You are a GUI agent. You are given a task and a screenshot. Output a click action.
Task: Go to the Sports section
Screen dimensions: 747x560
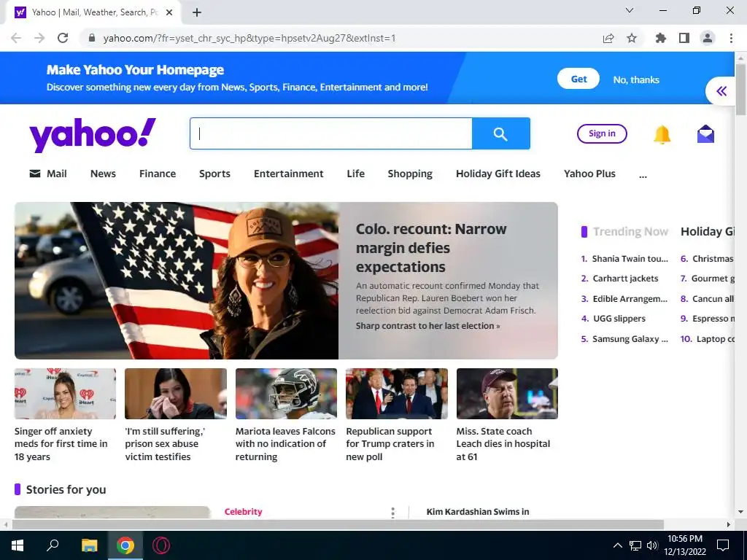pos(214,174)
